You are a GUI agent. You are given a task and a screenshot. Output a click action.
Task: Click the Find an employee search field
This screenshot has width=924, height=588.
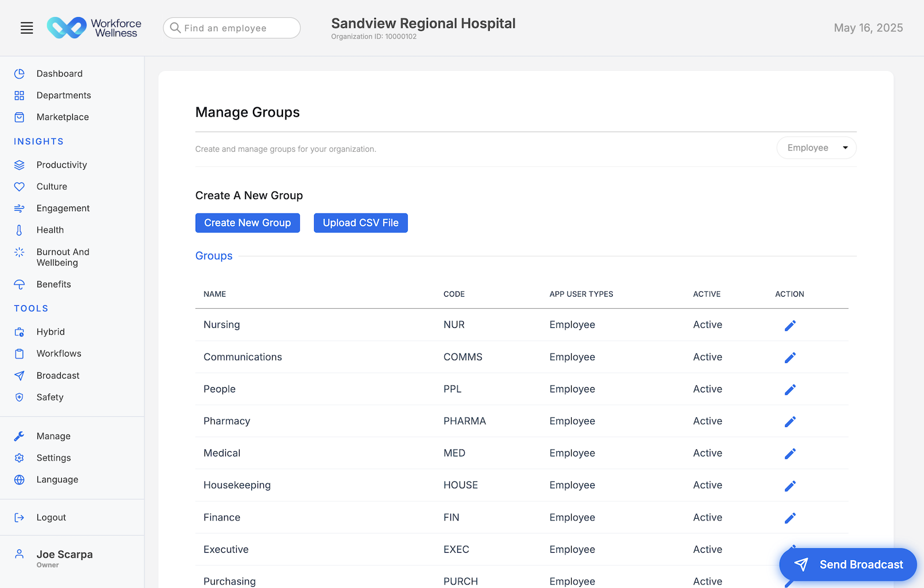[231, 28]
